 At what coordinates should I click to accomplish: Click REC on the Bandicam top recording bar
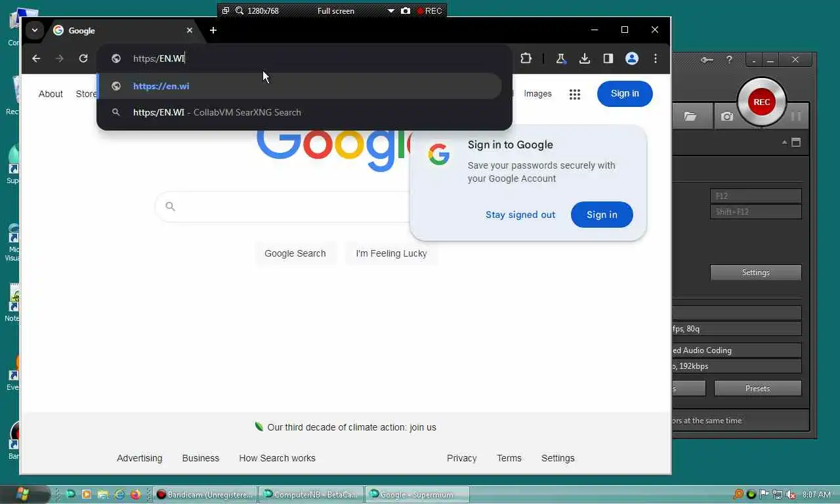pyautogui.click(x=430, y=10)
